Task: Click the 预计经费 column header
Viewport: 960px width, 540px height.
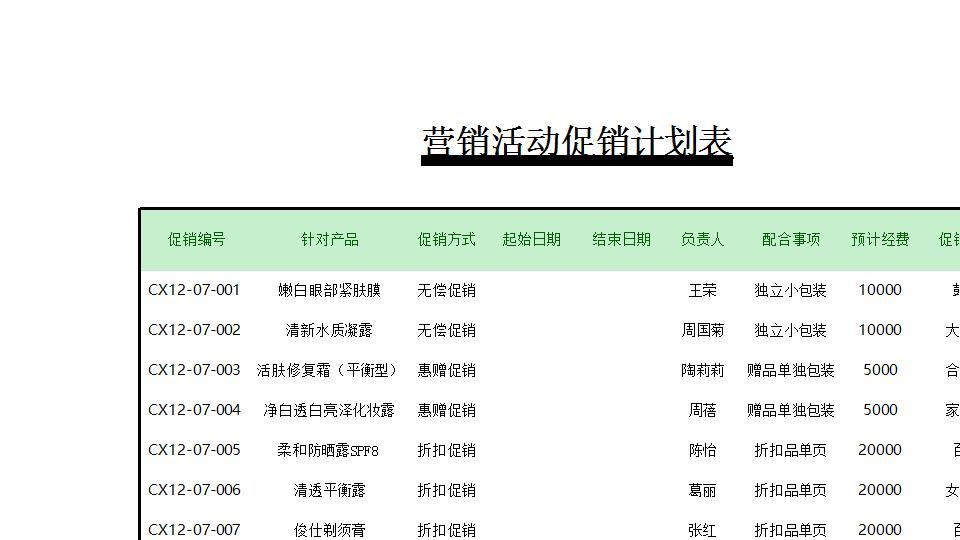Action: pos(880,239)
